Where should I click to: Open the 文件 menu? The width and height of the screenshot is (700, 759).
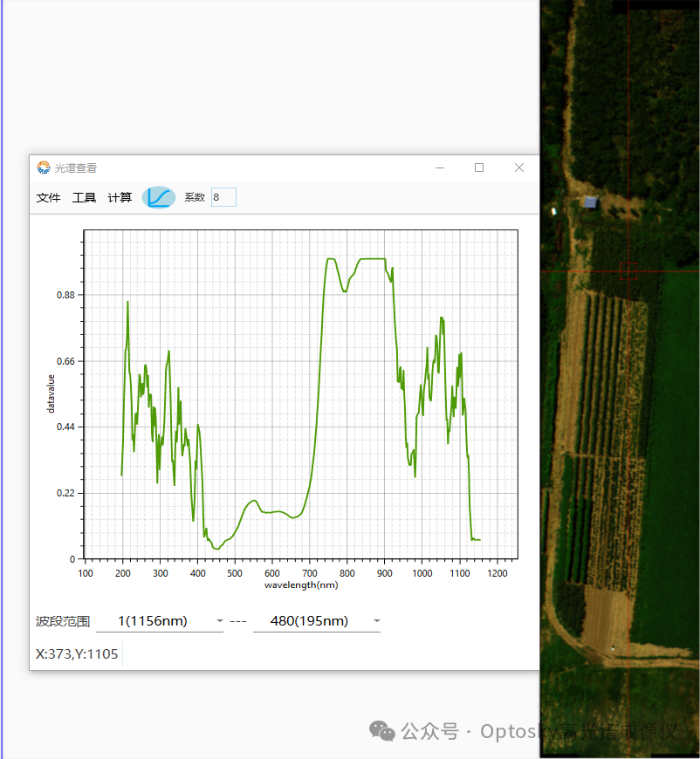49,198
